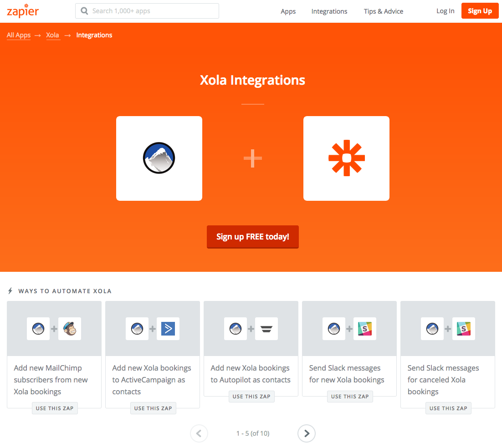Click the '1 - 5 (of 10)' page counter

tap(253, 433)
